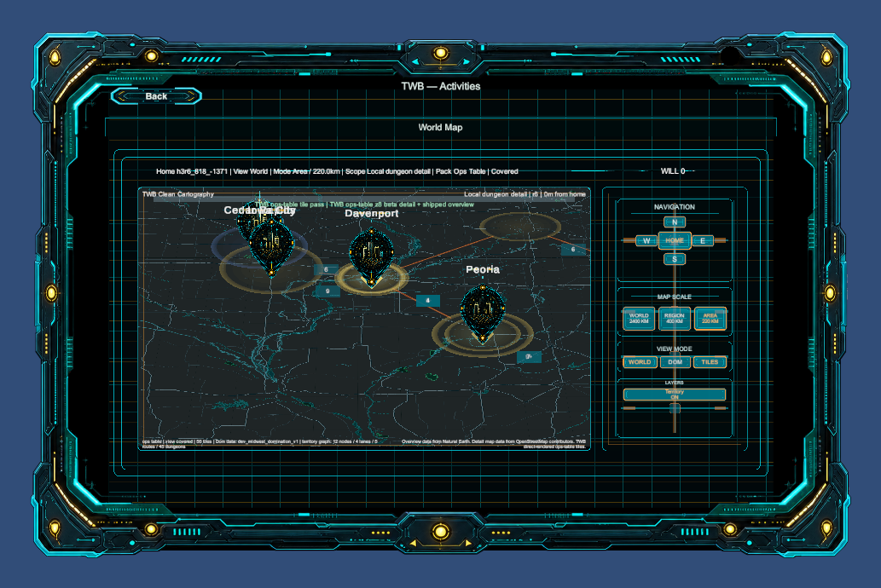881x588 pixels.
Task: Switch view mode to DOM
Action: pos(675,362)
